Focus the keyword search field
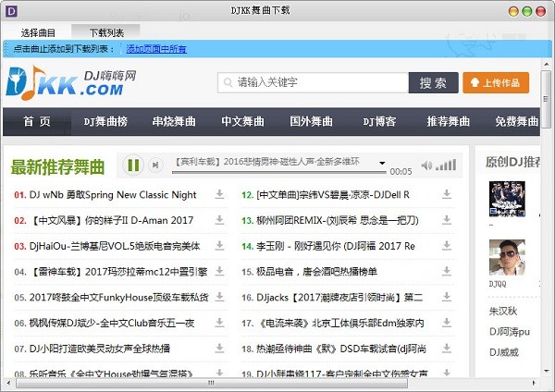The height and width of the screenshot is (392, 555). pyautogui.click(x=313, y=83)
